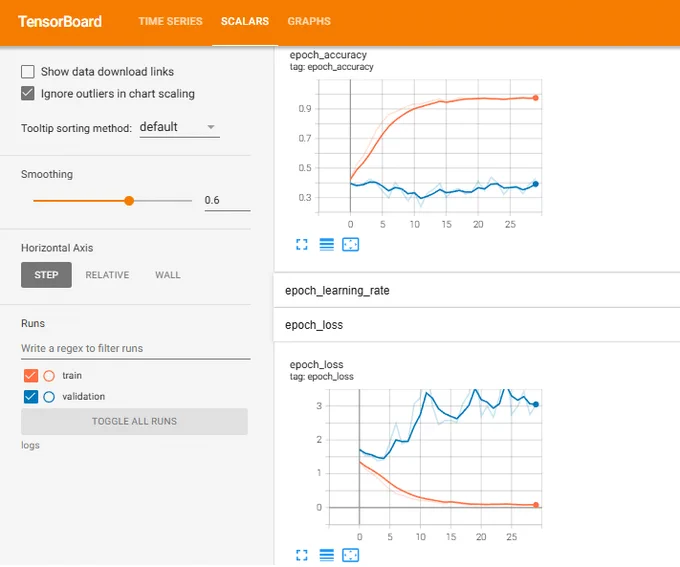The width and height of the screenshot is (680, 567).
Task: Set horizontal axis to WALL
Action: click(x=168, y=275)
